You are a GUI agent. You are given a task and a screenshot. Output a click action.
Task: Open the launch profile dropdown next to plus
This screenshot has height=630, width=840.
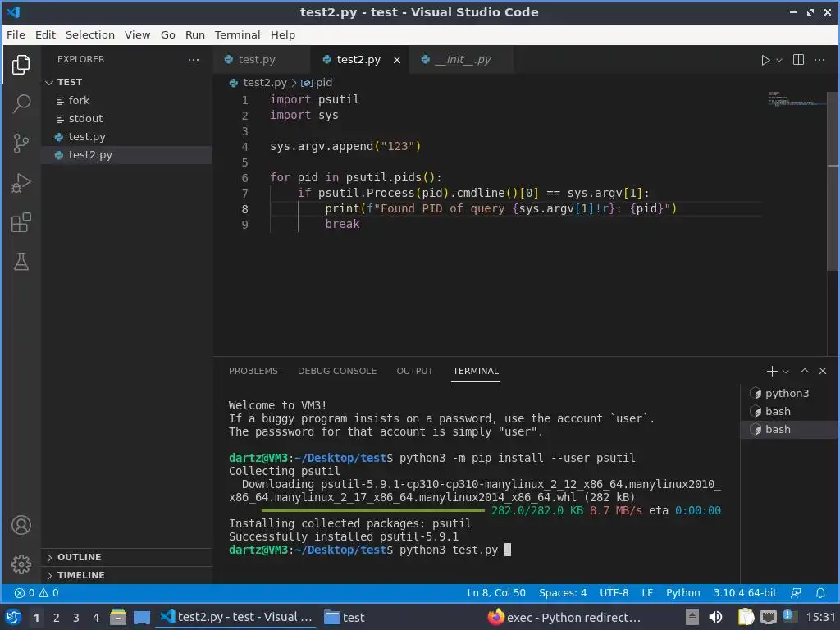click(x=786, y=372)
